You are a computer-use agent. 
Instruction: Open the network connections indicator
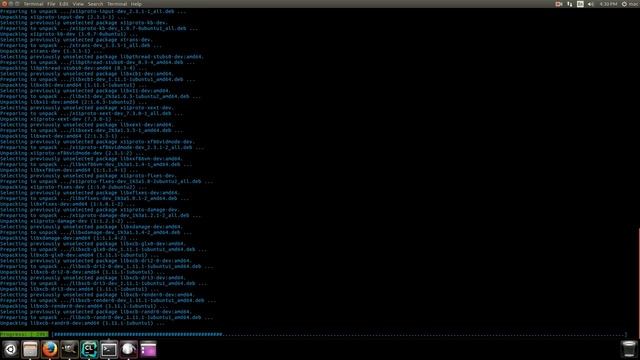(570, 4)
